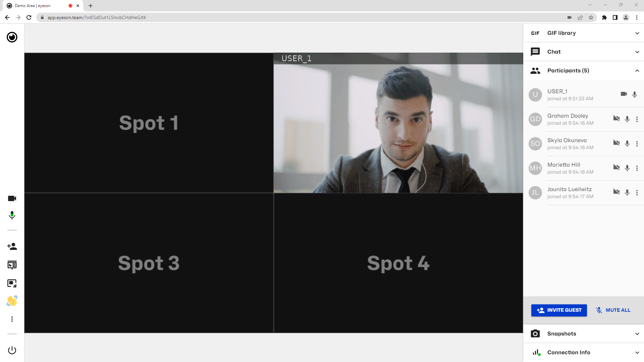Toggle the microphone icon on toolbar
This screenshot has height=362, width=644.
tap(12, 216)
